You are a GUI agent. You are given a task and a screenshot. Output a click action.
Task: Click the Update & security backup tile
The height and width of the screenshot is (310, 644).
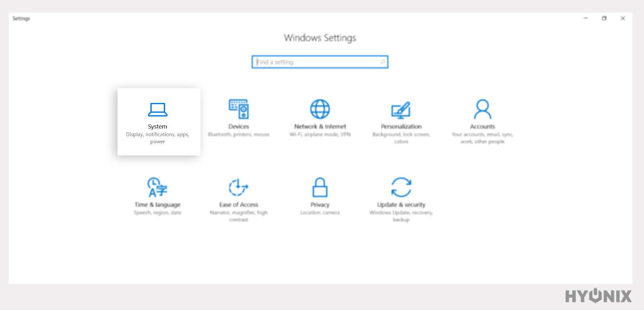(x=401, y=200)
